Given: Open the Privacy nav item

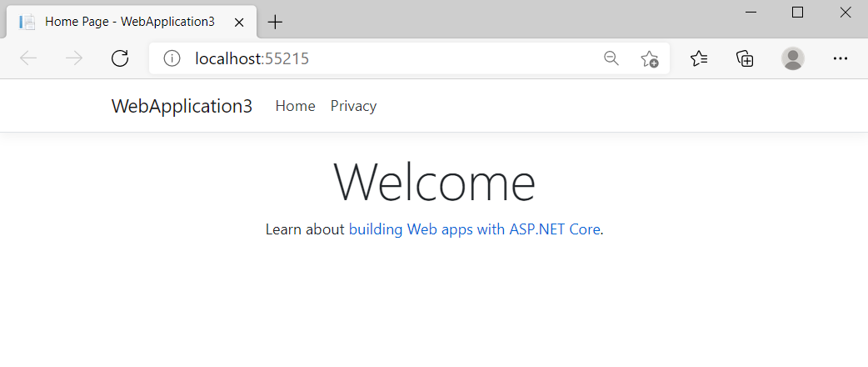Looking at the screenshot, I should click(x=353, y=106).
